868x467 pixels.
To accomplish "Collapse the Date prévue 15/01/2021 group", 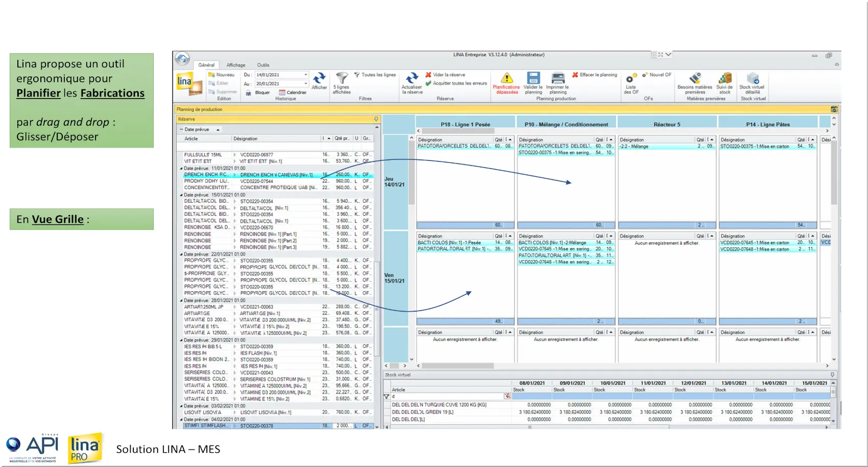I will (181, 195).
